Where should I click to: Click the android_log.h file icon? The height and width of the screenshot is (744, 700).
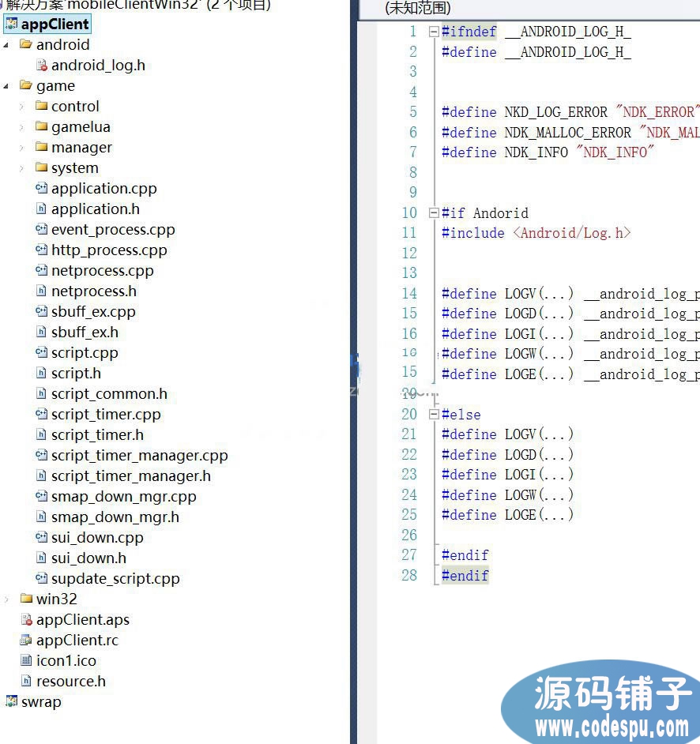[42, 65]
